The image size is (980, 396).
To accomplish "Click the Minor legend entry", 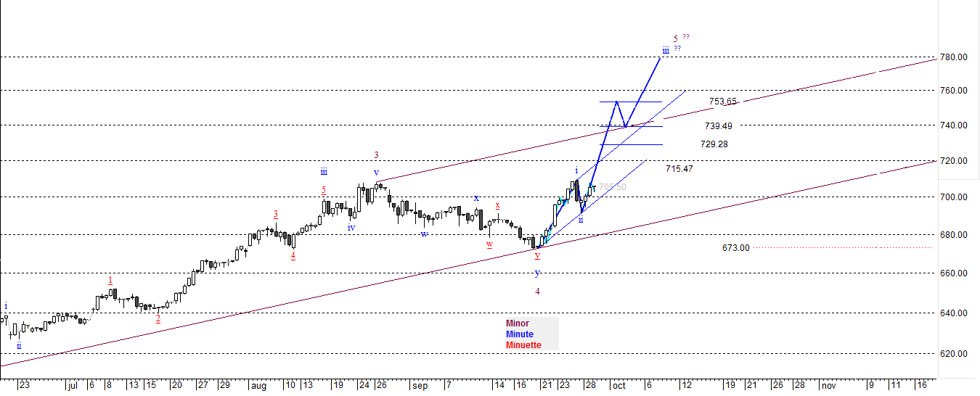I will pyautogui.click(x=518, y=323).
